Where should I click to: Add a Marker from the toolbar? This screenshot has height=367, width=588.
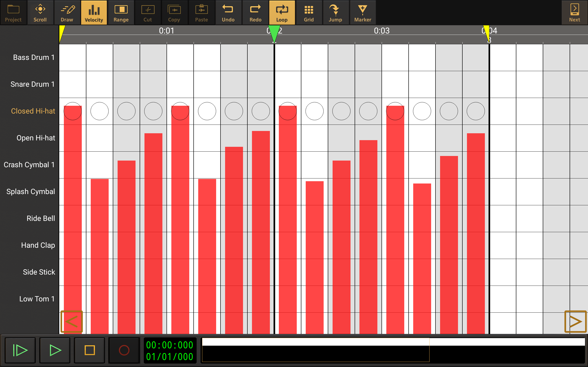pyautogui.click(x=362, y=13)
